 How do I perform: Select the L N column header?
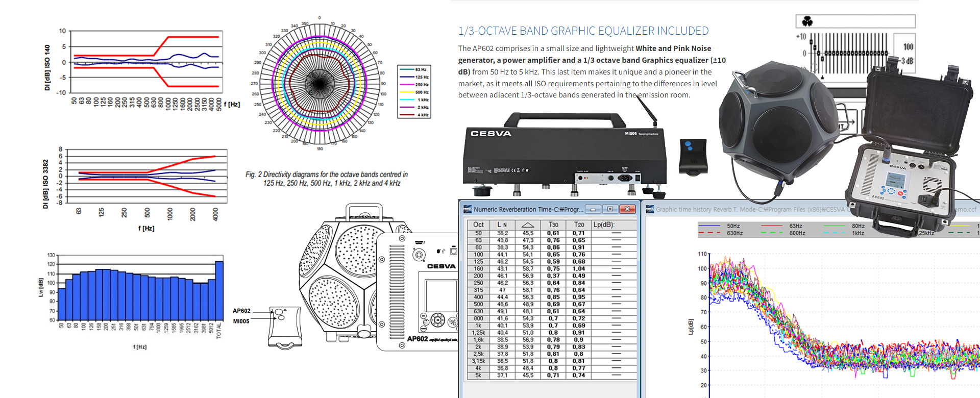502,225
